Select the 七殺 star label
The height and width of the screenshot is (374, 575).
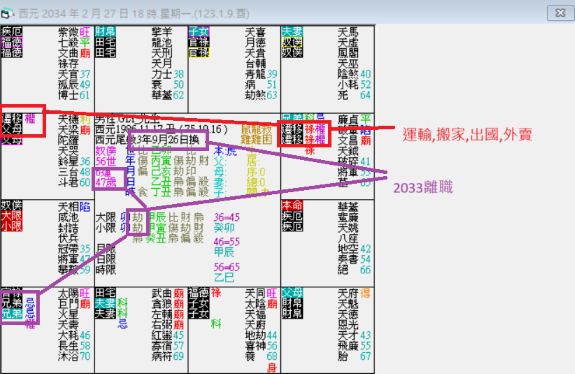click(x=68, y=43)
